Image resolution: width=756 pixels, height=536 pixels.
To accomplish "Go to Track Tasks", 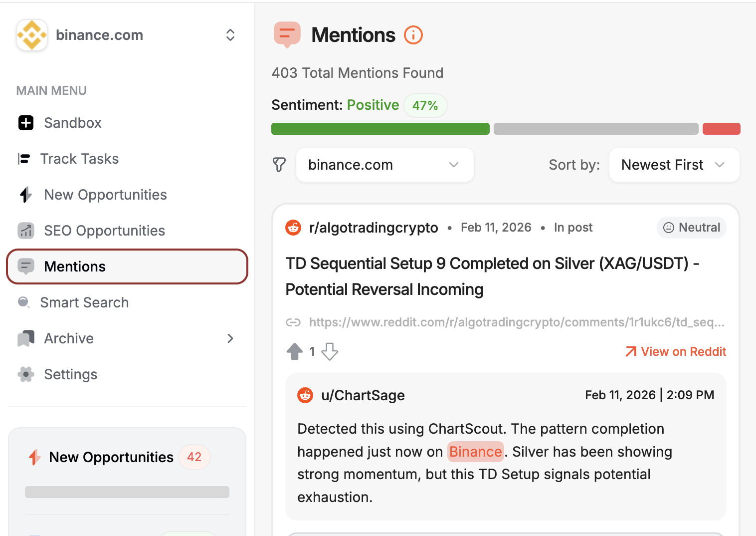I will [x=79, y=159].
